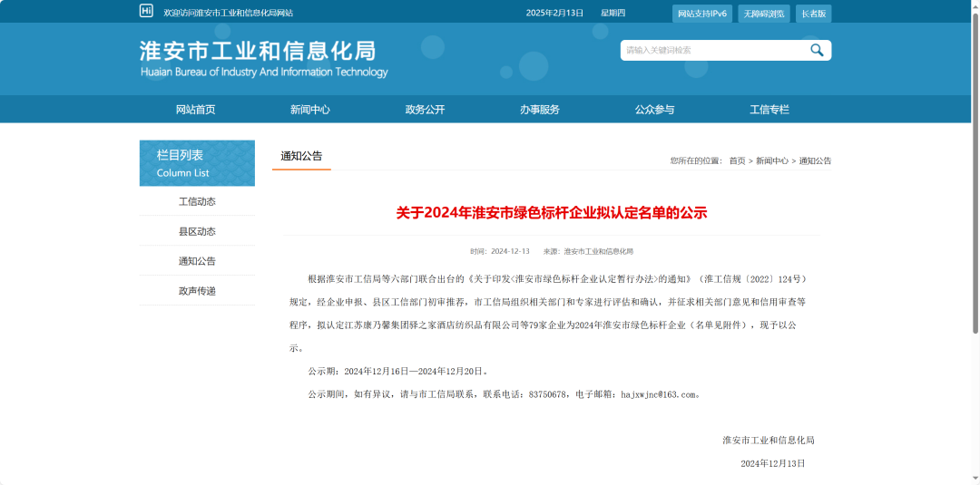The image size is (980, 485).
Task: Click the red article title heading
Action: [552, 213]
